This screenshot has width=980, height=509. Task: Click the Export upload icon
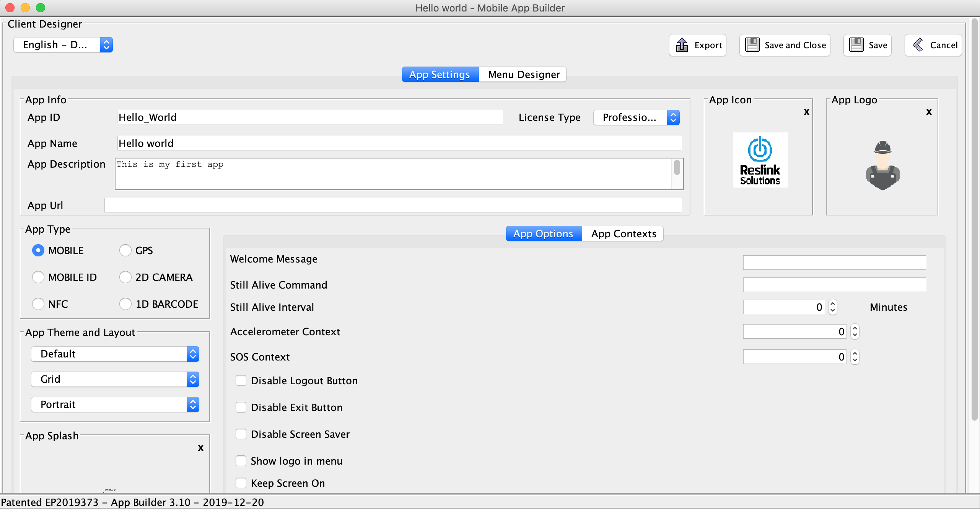682,45
